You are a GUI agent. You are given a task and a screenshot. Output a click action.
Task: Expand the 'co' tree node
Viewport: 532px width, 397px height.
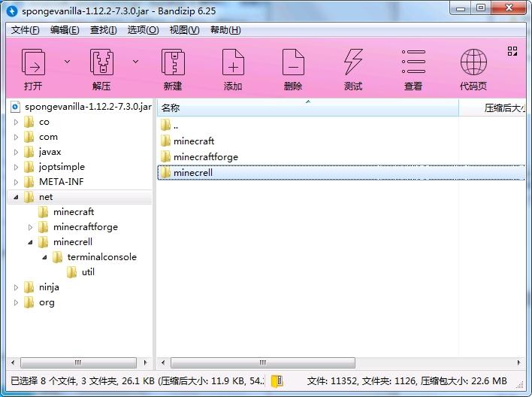[16, 123]
